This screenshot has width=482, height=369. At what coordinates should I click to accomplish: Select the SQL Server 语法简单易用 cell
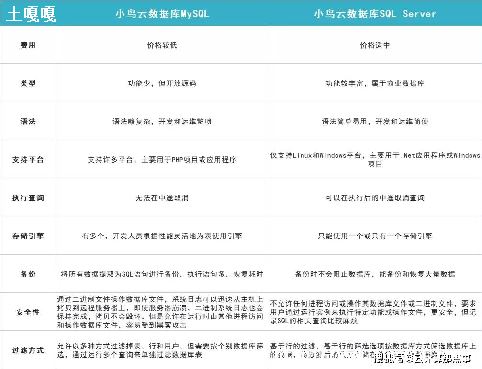(x=375, y=121)
